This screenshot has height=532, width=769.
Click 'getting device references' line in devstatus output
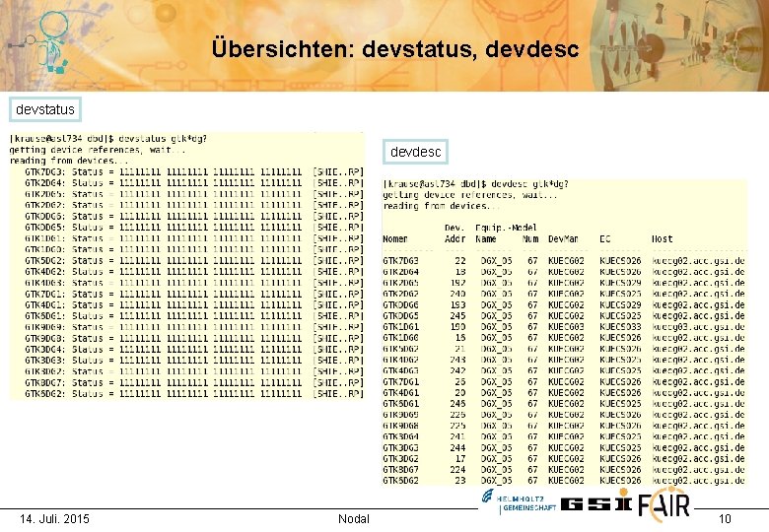coord(98,150)
